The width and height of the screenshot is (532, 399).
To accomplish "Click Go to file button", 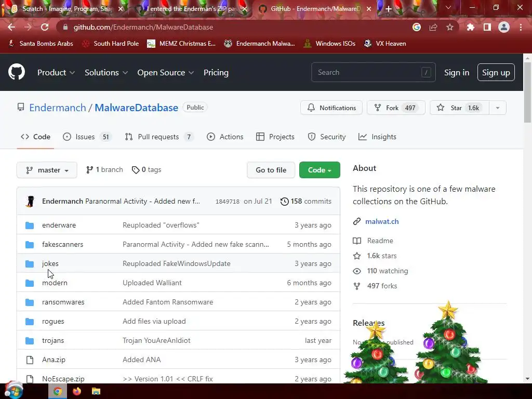I will tap(271, 170).
